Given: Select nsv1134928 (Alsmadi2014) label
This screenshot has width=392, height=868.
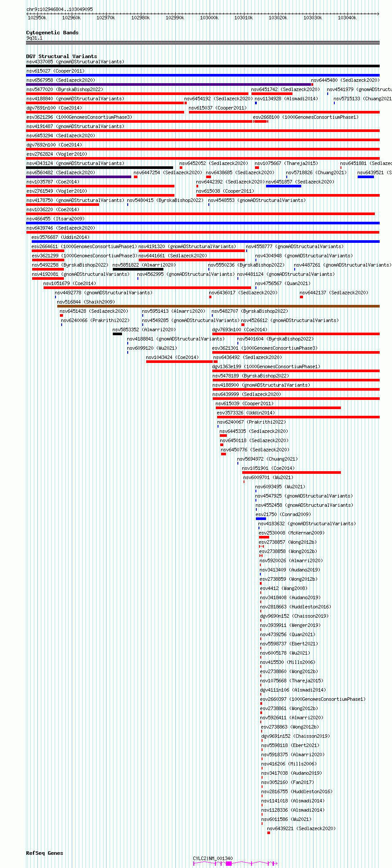Looking at the screenshot, I should (286, 99).
